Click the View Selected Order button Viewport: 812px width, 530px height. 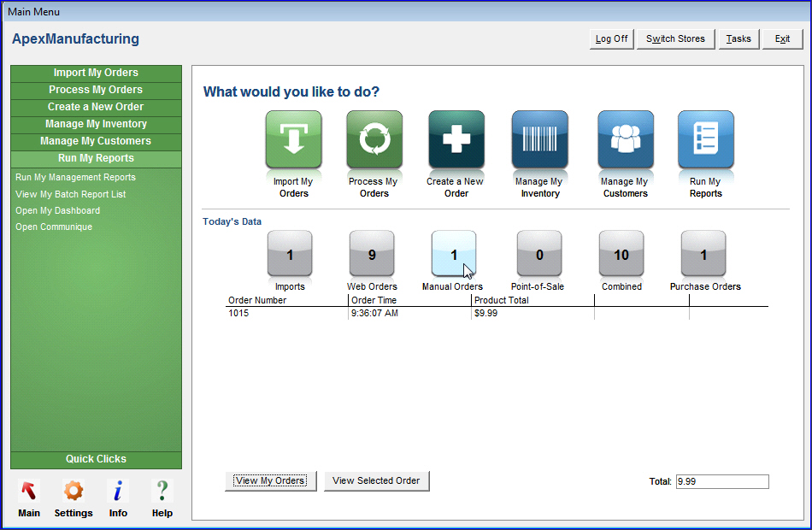click(x=376, y=480)
